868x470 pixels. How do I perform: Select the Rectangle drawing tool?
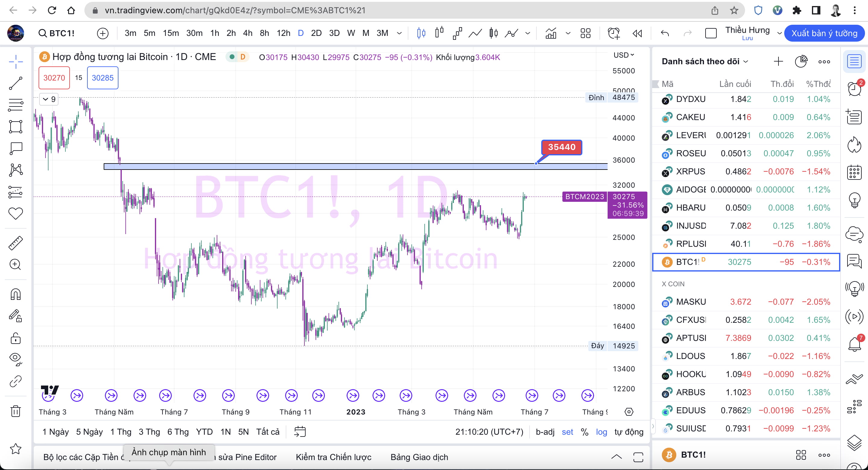pos(15,126)
